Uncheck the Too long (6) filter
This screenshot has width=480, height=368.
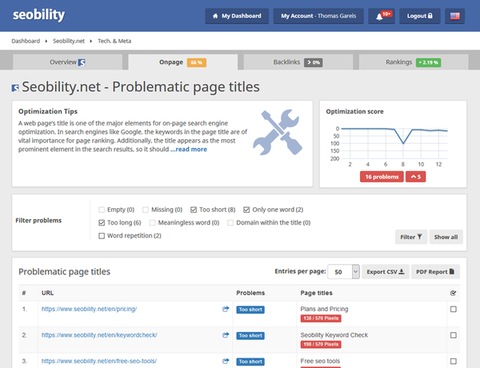(x=102, y=223)
